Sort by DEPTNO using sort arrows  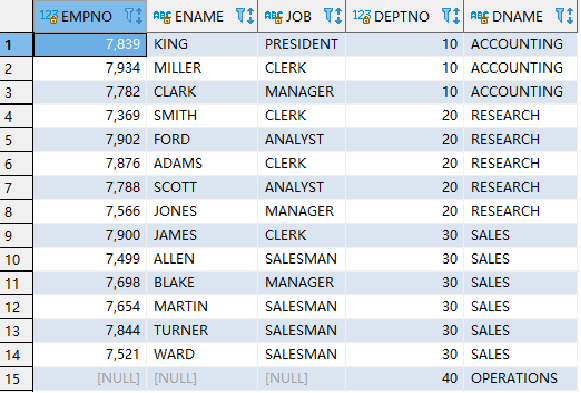click(x=456, y=16)
